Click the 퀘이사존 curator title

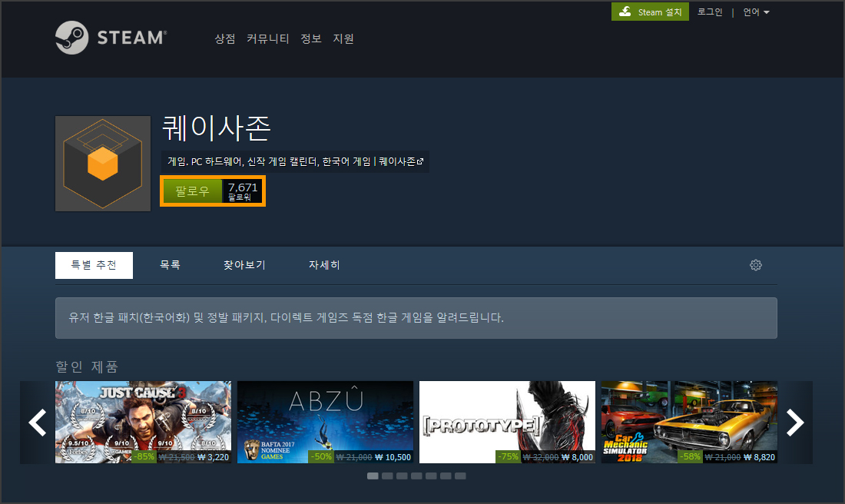(216, 128)
